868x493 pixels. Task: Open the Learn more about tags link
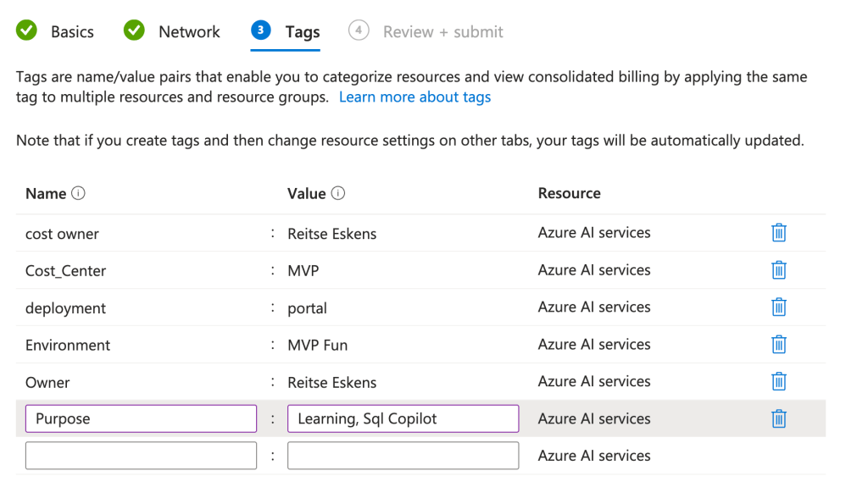(415, 97)
